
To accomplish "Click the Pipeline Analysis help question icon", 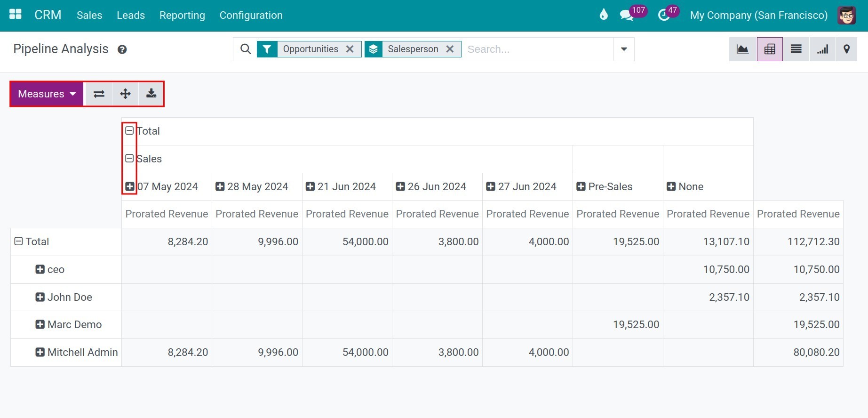I will click(x=122, y=49).
